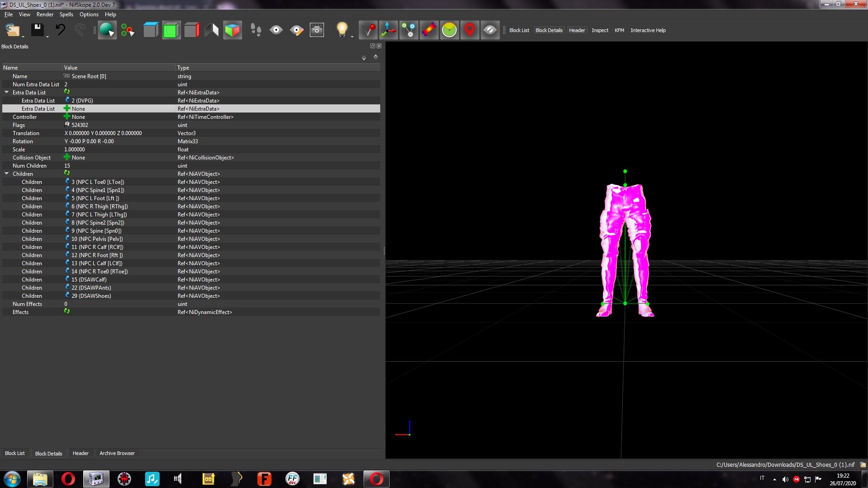The image size is (868, 488).
Task: Toggle Show Markers red pin icon
Action: (x=470, y=30)
